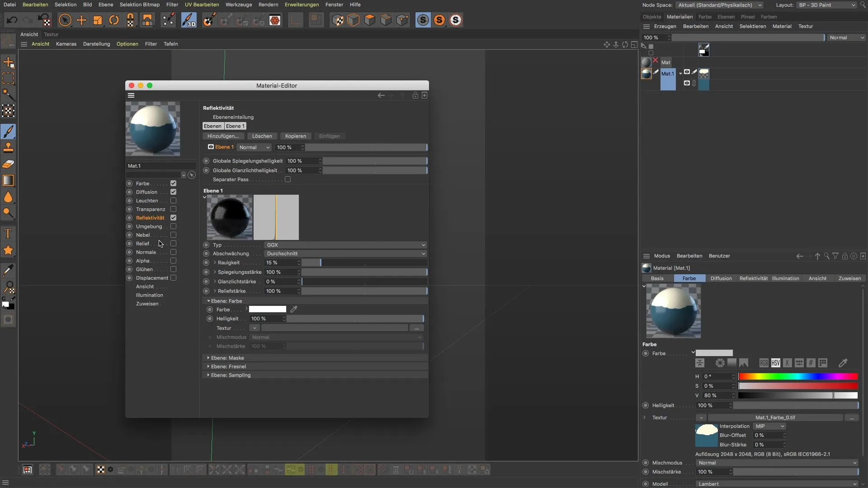Select the Move tool in top toolbar
Viewport: 868px width, 488px height.
pyautogui.click(x=81, y=20)
